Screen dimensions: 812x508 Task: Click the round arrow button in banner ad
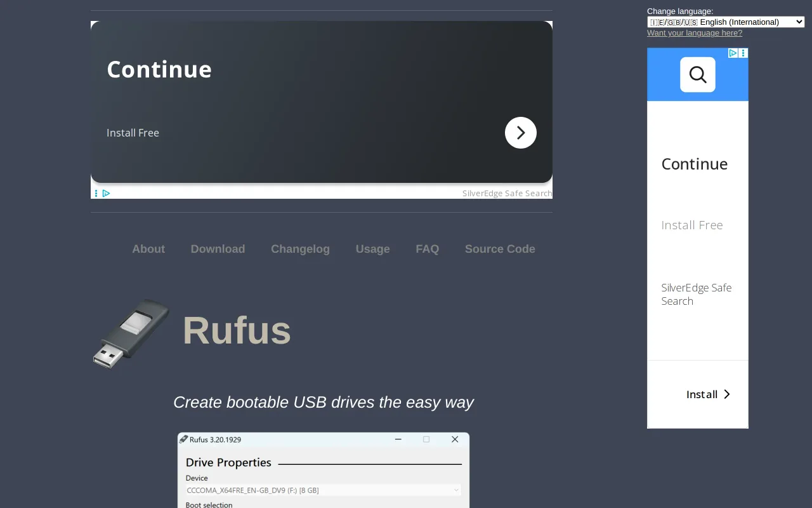521,133
